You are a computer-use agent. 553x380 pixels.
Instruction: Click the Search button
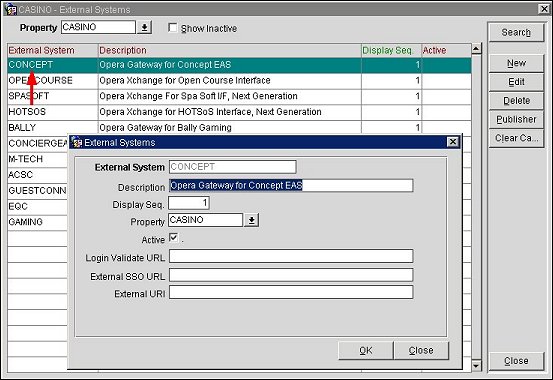(516, 32)
